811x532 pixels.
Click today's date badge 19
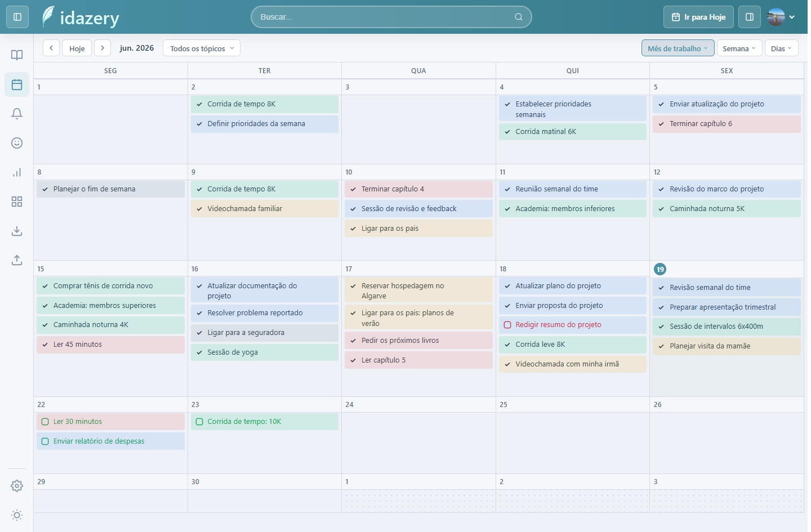pos(660,269)
